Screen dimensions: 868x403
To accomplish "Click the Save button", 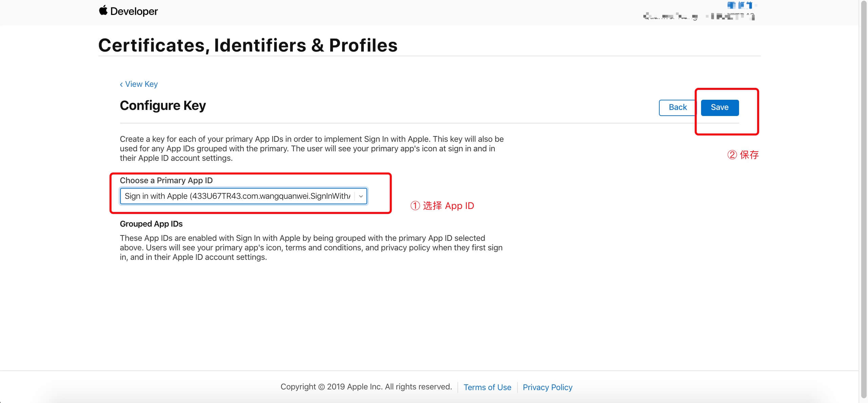I will (720, 108).
